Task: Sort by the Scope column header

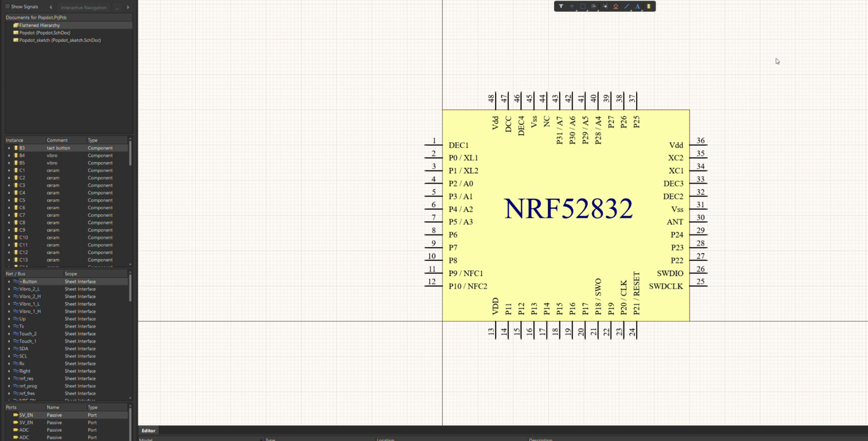Action: point(95,274)
